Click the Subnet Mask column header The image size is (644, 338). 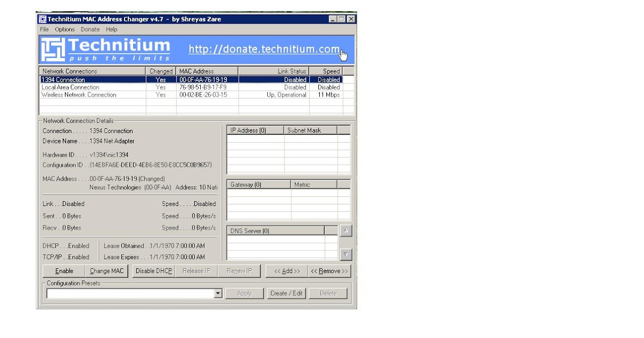click(311, 130)
